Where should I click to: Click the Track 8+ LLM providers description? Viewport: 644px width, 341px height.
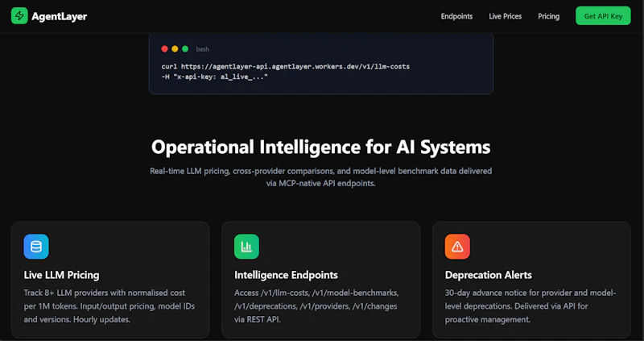[x=109, y=306]
